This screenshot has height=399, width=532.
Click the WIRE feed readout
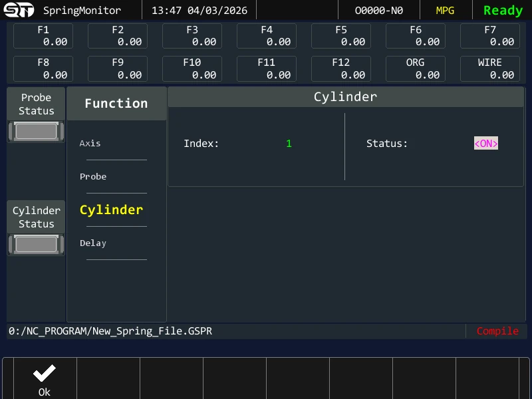(x=490, y=69)
